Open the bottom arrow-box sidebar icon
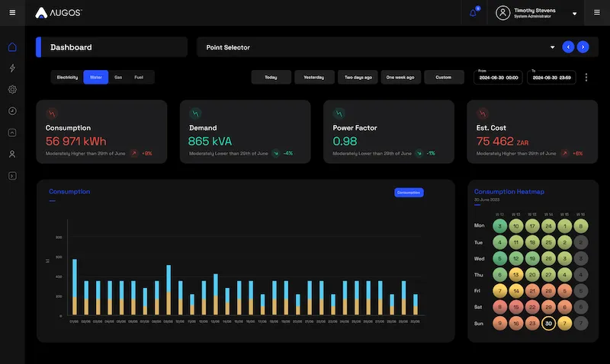The width and height of the screenshot is (610, 364). pos(12,176)
